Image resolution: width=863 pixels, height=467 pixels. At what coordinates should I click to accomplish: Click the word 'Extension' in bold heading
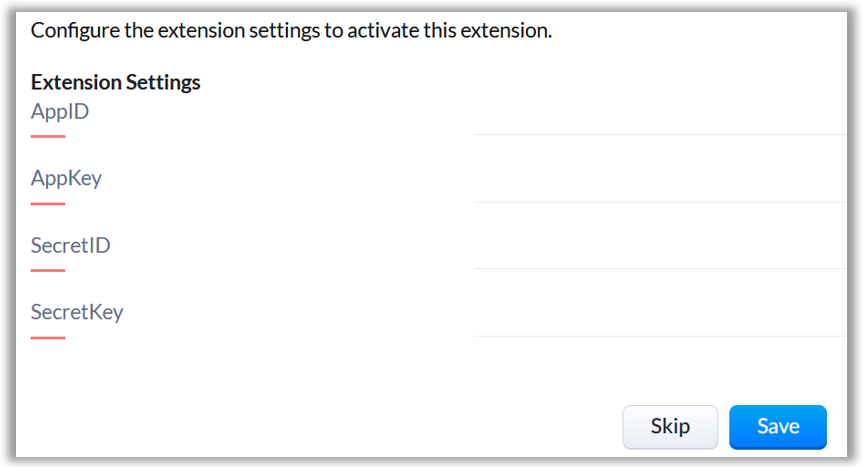tap(75, 82)
